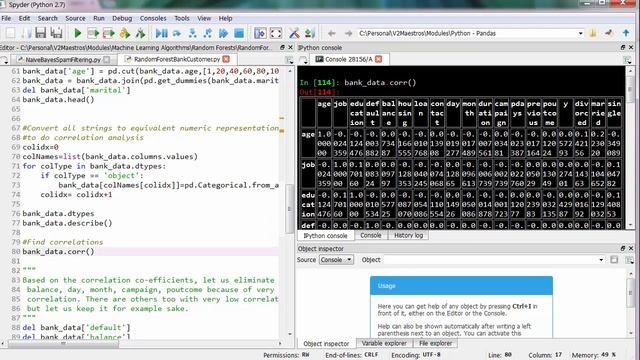Save all open files
Image resolution: width=640 pixels, height=360 pixels.
click(x=56, y=33)
